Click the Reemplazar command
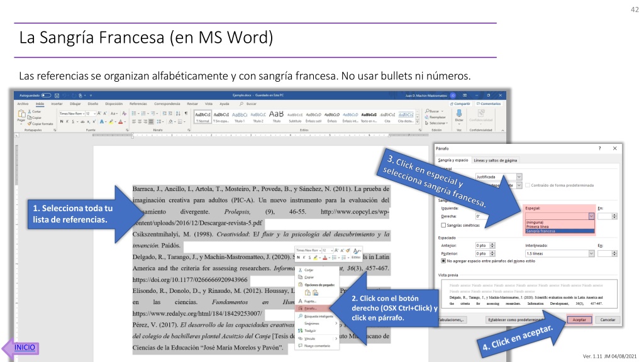 pyautogui.click(x=435, y=117)
